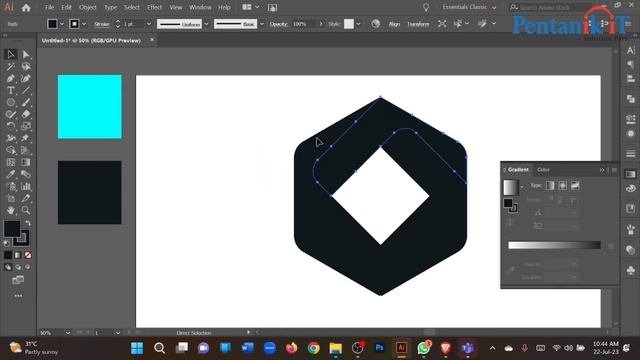The height and width of the screenshot is (360, 640).
Task: Enable Draw Normal mode
Action: [8, 267]
